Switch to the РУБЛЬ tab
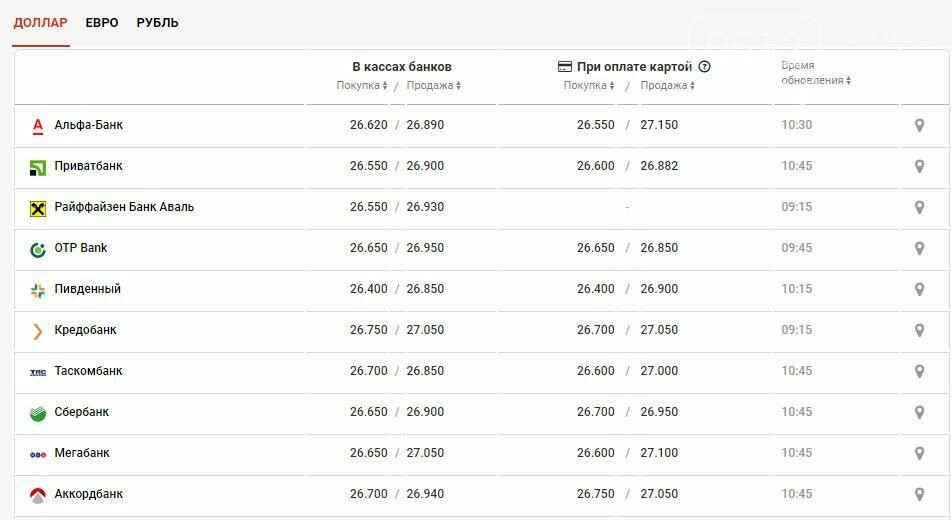Viewport: 952px width, 520px height. (x=157, y=23)
